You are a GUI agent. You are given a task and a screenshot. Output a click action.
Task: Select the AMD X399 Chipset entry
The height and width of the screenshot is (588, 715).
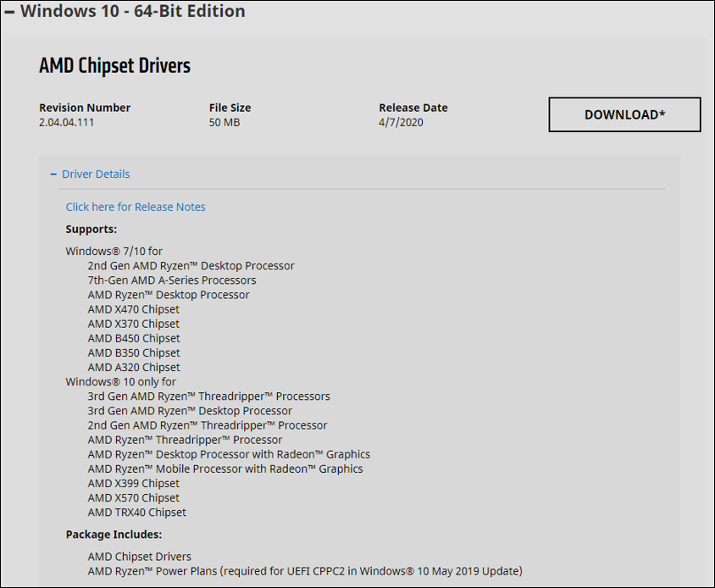(134, 484)
